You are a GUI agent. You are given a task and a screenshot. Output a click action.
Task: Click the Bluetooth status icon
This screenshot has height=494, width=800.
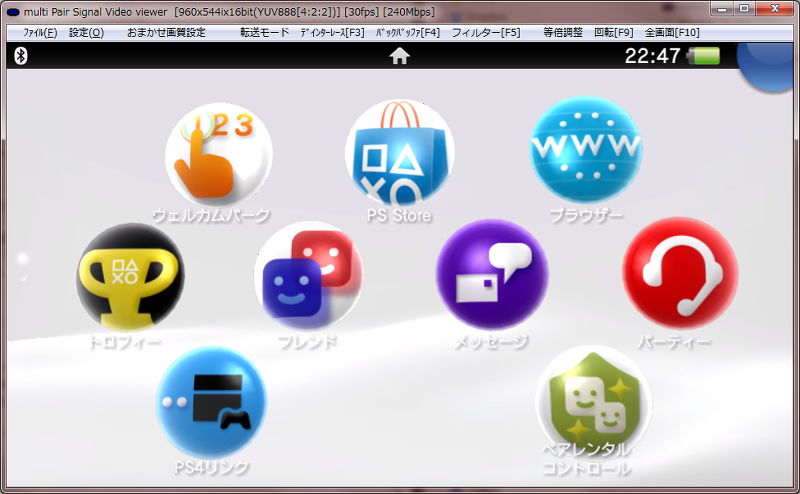tap(20, 56)
